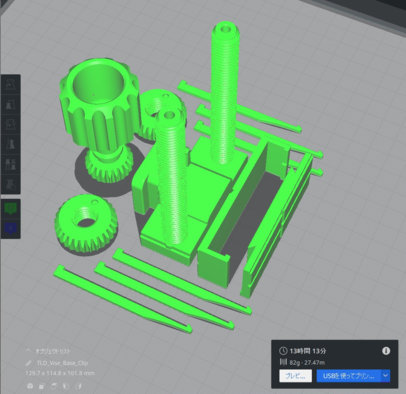
Task: Switch to front view cube icon
Action: (42, 386)
